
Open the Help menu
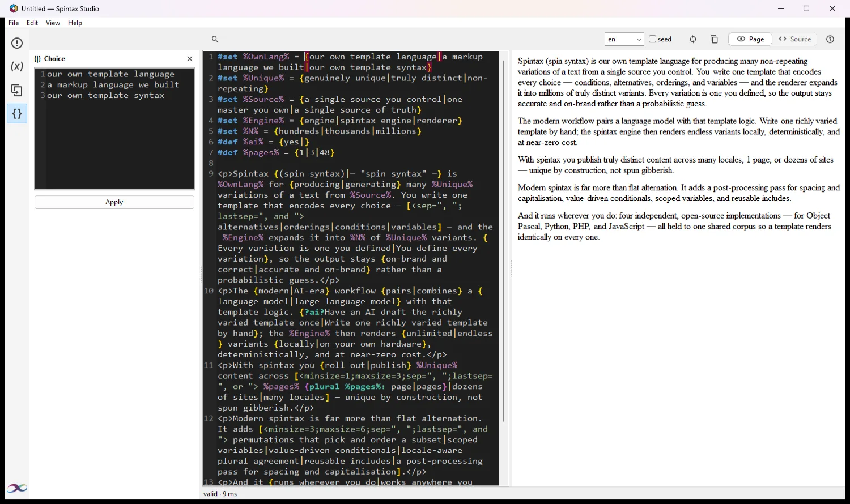pyautogui.click(x=75, y=23)
